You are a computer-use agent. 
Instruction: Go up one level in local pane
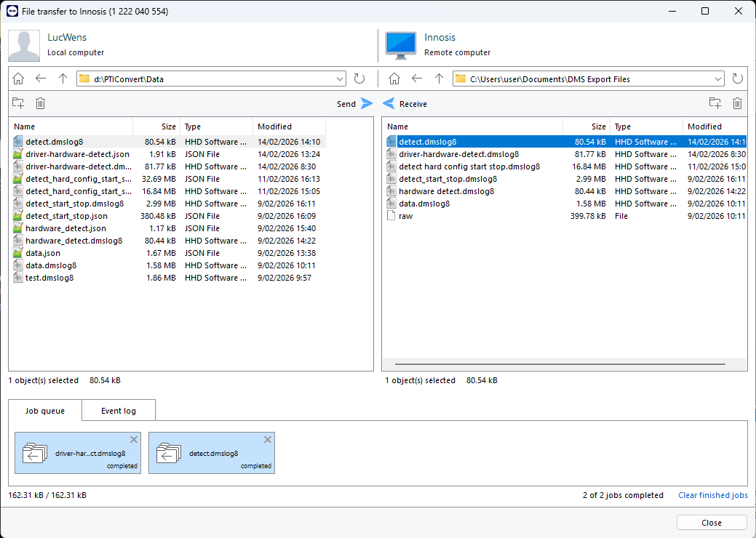click(x=63, y=79)
